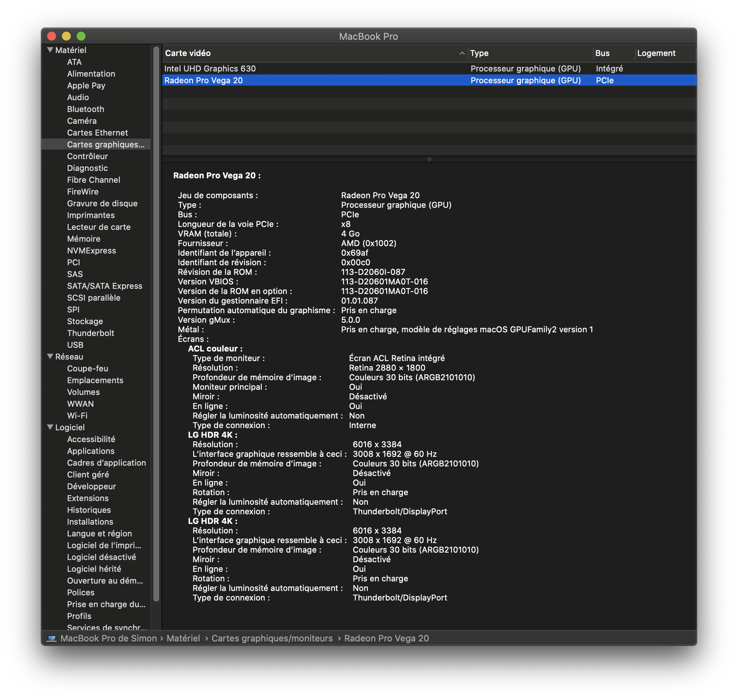Select Applications under Logiciel
The image size is (738, 700).
click(x=91, y=451)
